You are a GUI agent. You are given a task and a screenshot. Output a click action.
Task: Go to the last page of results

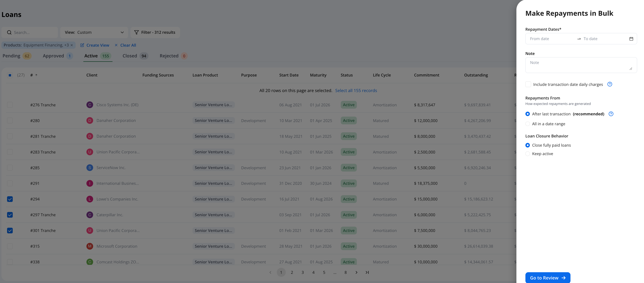[367, 273]
